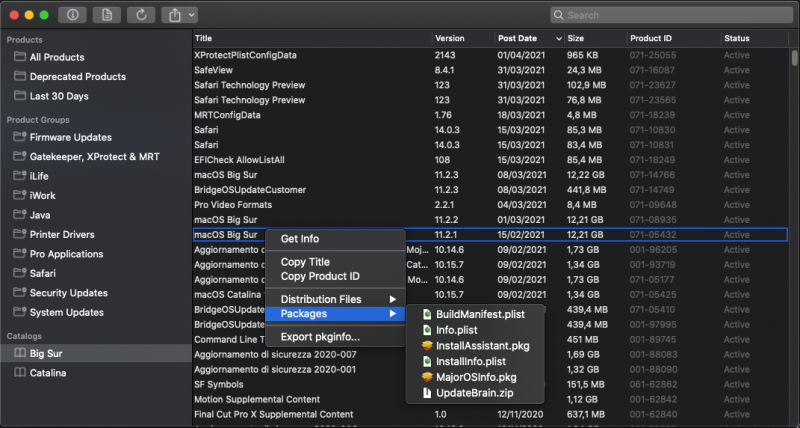Click the Catalina catalog book icon
Image resolution: width=800 pixels, height=428 pixels.
(x=19, y=373)
